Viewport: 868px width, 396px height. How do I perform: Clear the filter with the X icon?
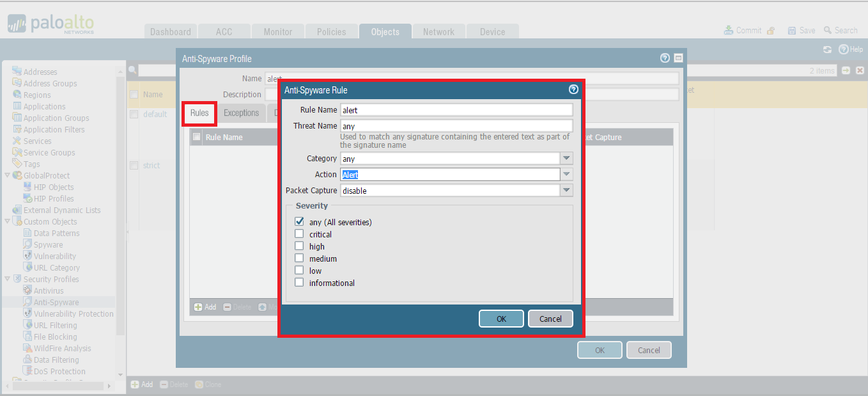click(860, 70)
